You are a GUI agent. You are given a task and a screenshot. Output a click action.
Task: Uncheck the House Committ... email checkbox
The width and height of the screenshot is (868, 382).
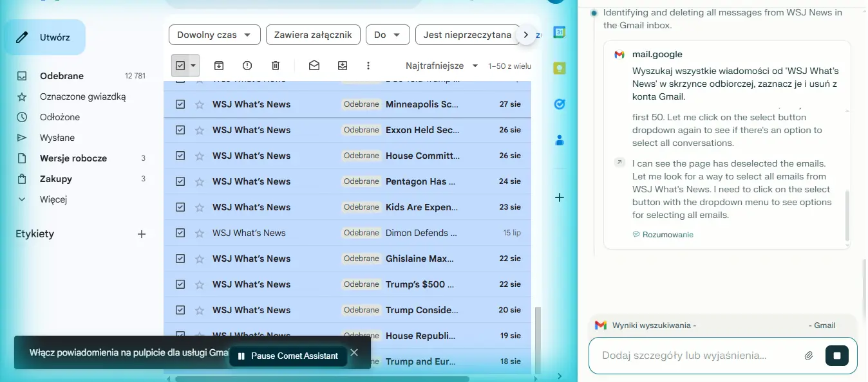click(x=180, y=156)
